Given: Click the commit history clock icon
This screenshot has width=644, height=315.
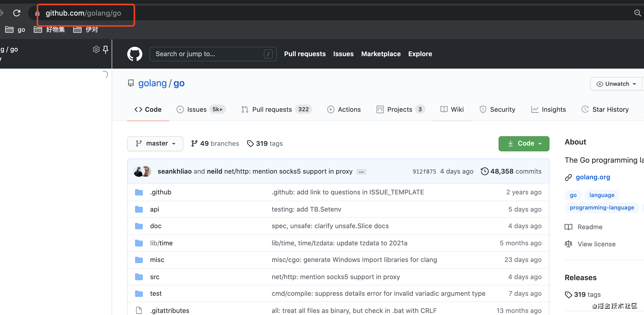Looking at the screenshot, I should point(485,171).
